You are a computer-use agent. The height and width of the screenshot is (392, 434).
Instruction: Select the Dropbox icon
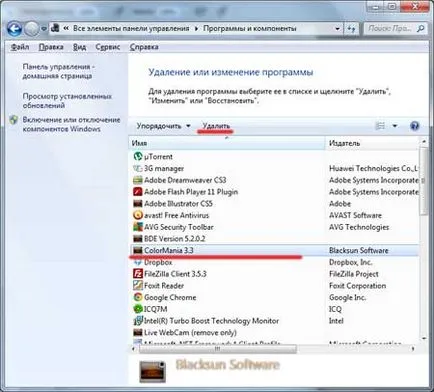pos(138,262)
